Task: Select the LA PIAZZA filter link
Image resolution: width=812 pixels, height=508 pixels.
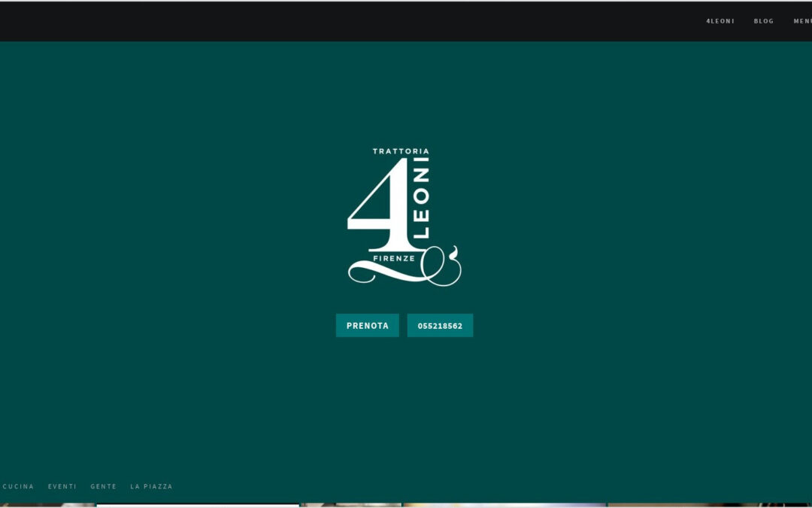Action: [151, 486]
